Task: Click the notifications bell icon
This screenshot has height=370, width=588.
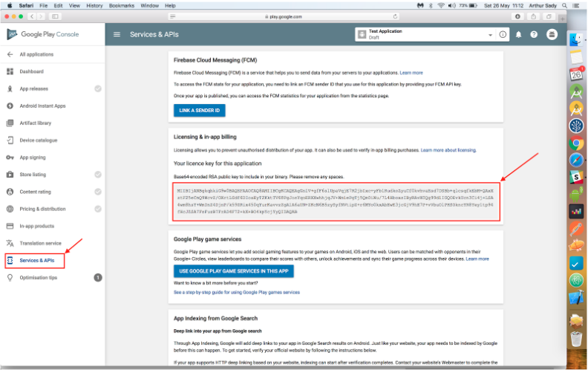Action: [519, 34]
